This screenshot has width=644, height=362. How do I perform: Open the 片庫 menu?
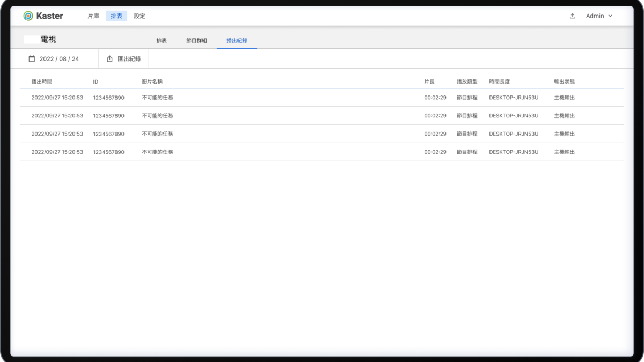point(93,16)
